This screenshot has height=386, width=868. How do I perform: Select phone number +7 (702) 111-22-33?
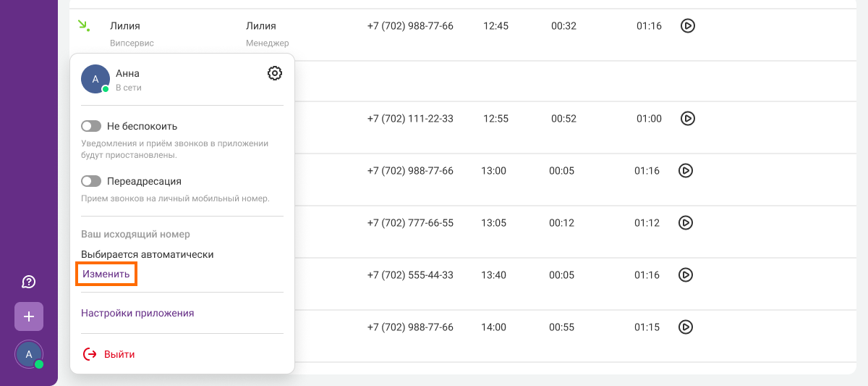tap(410, 119)
